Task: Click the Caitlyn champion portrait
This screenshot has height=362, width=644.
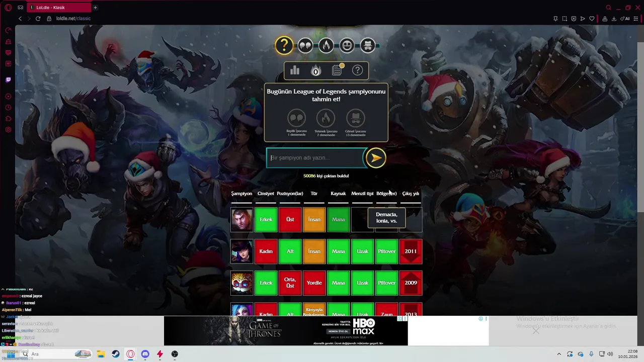Action: point(242,251)
